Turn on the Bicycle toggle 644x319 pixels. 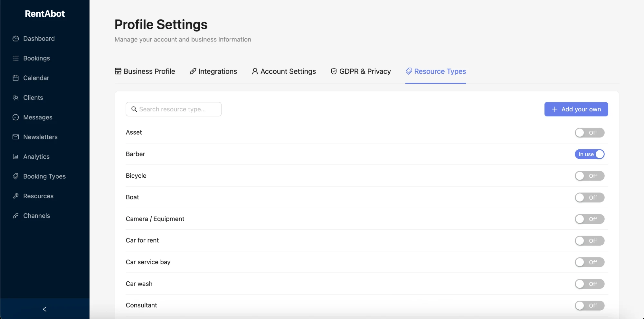590,176
